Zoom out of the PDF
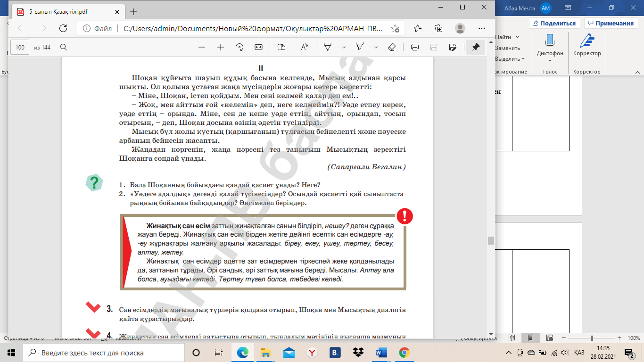 click(x=202, y=47)
